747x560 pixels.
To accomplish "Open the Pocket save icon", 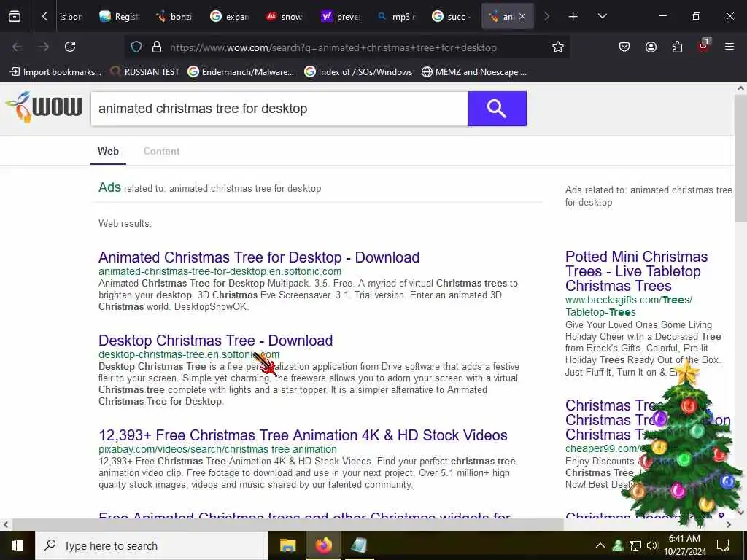I will tap(624, 47).
